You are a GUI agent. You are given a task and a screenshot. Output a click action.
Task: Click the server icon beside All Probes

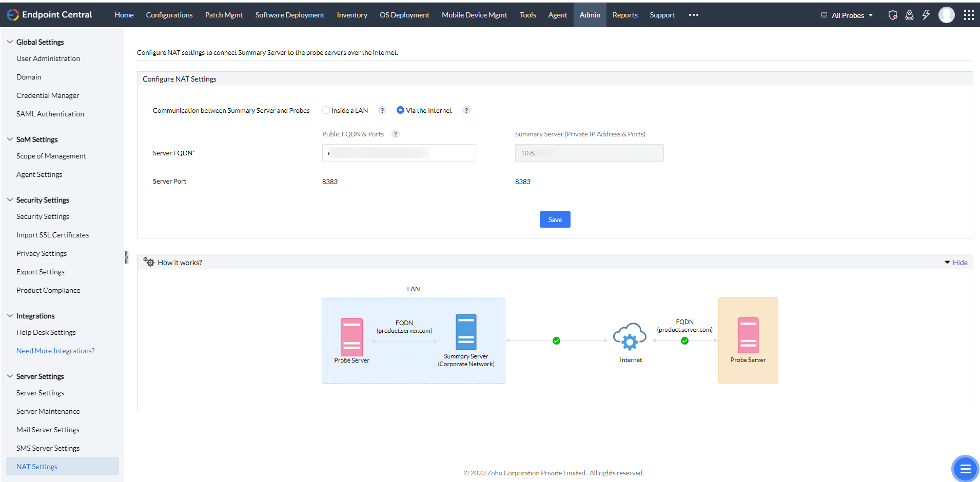[x=824, y=15]
